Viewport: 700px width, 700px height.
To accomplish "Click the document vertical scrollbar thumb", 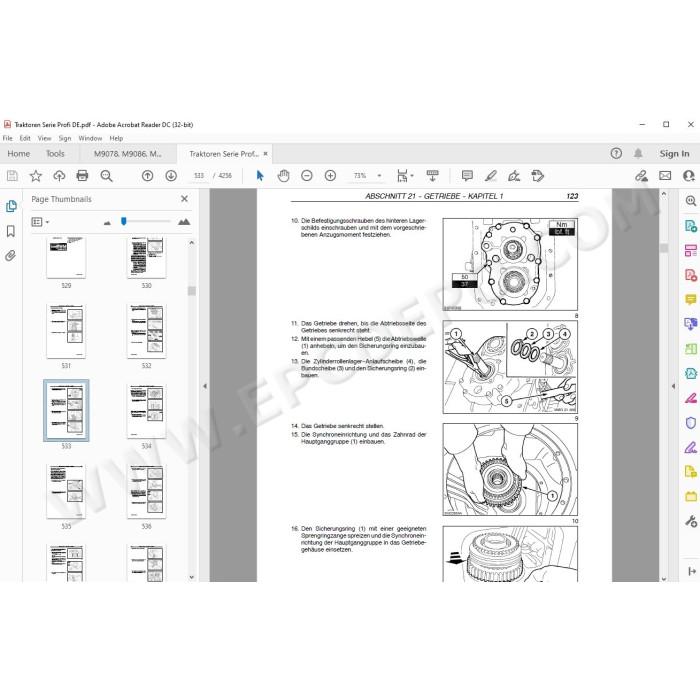I will [664, 248].
